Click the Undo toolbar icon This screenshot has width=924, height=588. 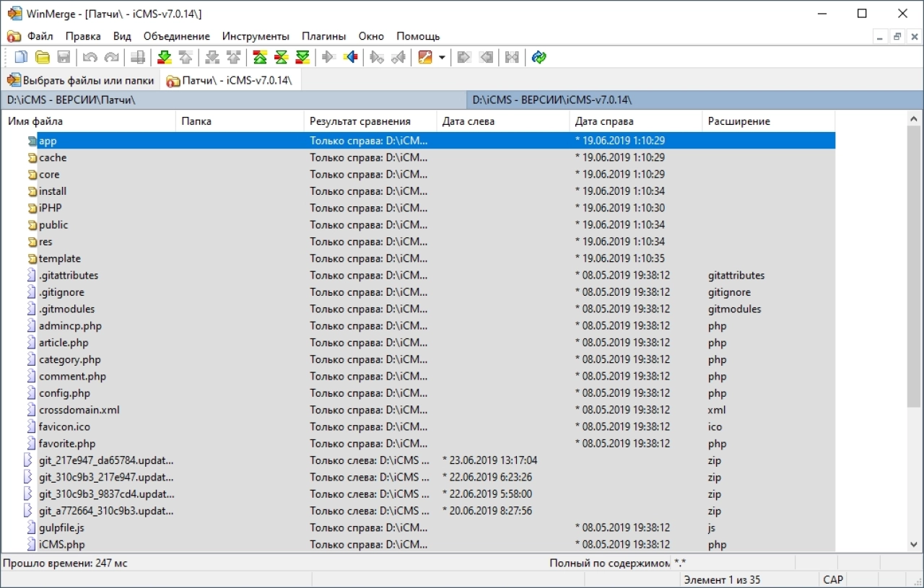pyautogui.click(x=90, y=57)
